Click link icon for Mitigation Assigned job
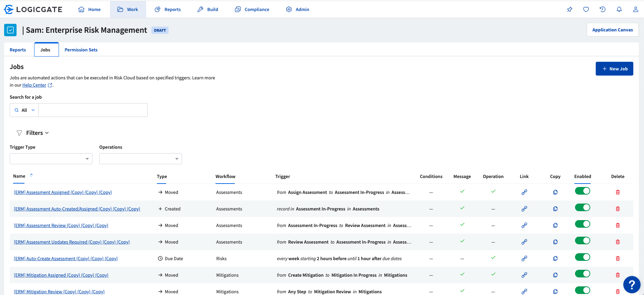This screenshot has height=295, width=644. (x=524, y=275)
